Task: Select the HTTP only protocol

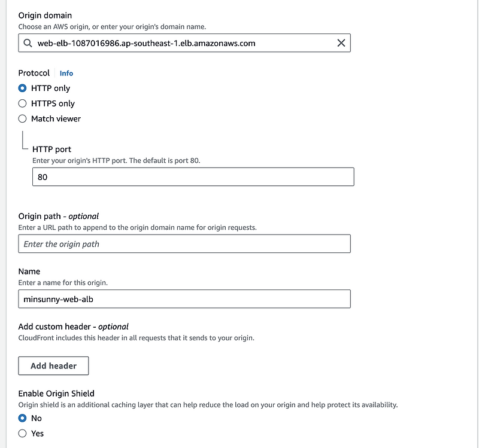Action: [22, 88]
